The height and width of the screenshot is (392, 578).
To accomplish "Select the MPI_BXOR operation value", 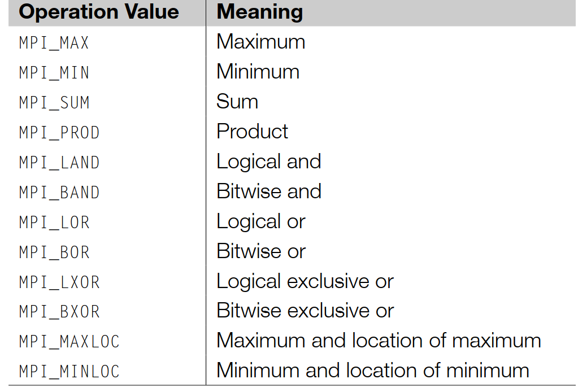I will click(59, 312).
